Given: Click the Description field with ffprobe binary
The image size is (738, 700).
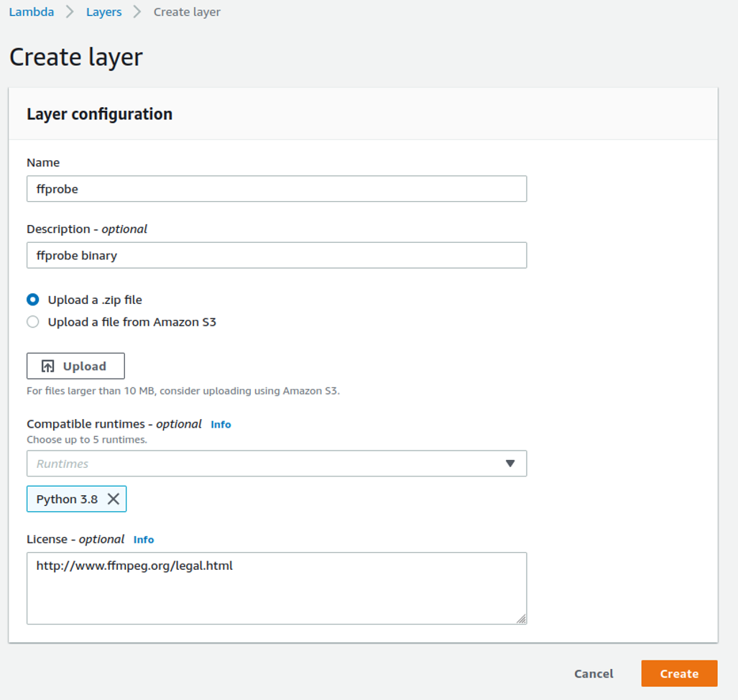Looking at the screenshot, I should click(277, 255).
